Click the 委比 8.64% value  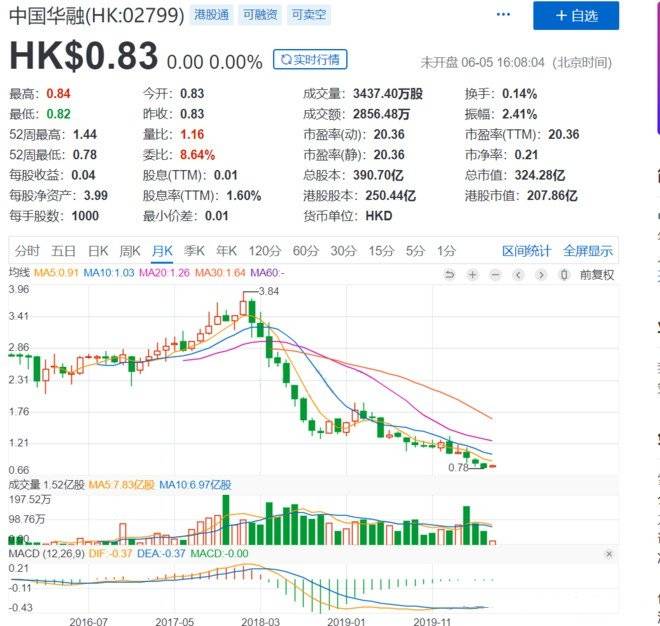tap(197, 155)
